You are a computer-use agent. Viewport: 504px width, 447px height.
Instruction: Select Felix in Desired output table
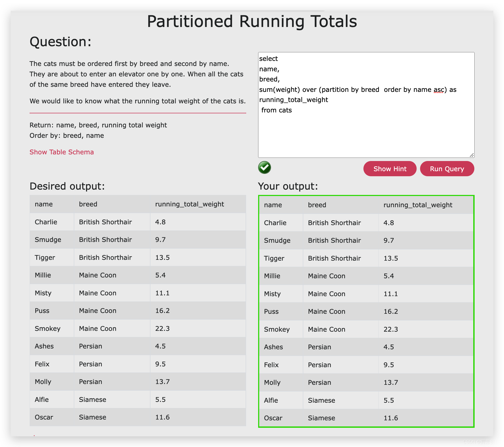[x=42, y=364]
